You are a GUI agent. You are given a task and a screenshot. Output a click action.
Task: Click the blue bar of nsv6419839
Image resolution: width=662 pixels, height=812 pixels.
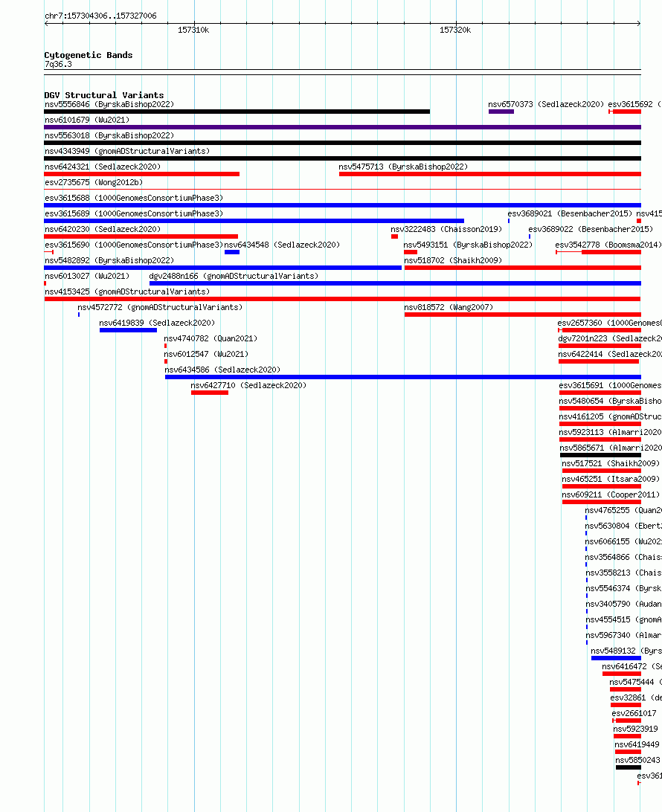(128, 330)
